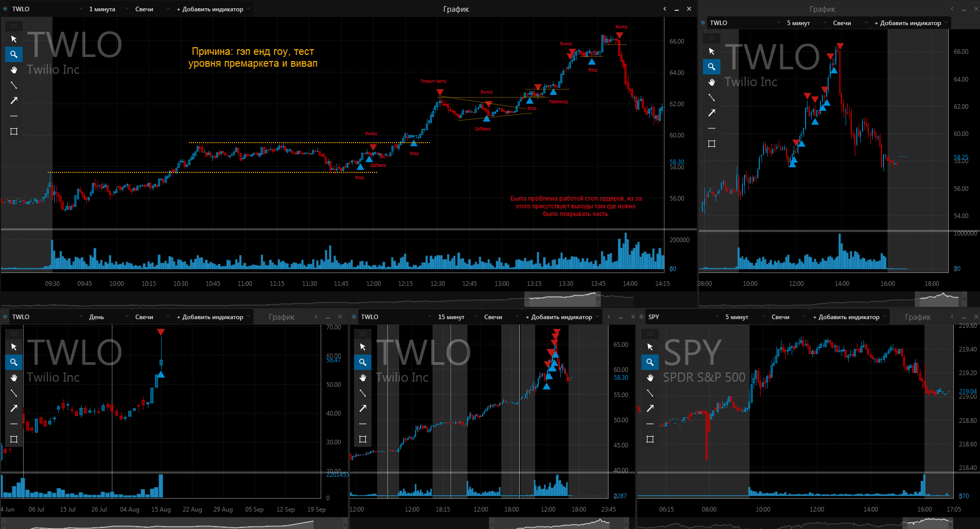The image size is (980, 529).
Task: Toggle the link circle beside TWLO in main chart
Action: click(x=5, y=9)
